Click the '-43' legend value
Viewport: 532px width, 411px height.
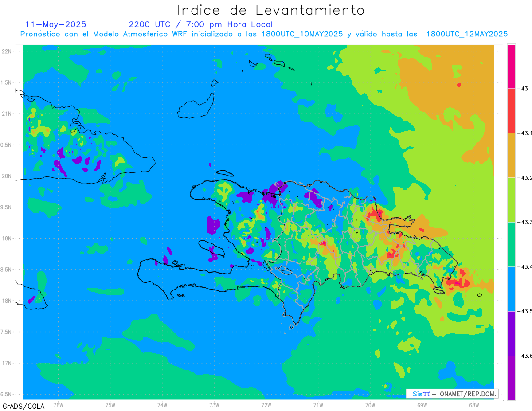point(523,89)
